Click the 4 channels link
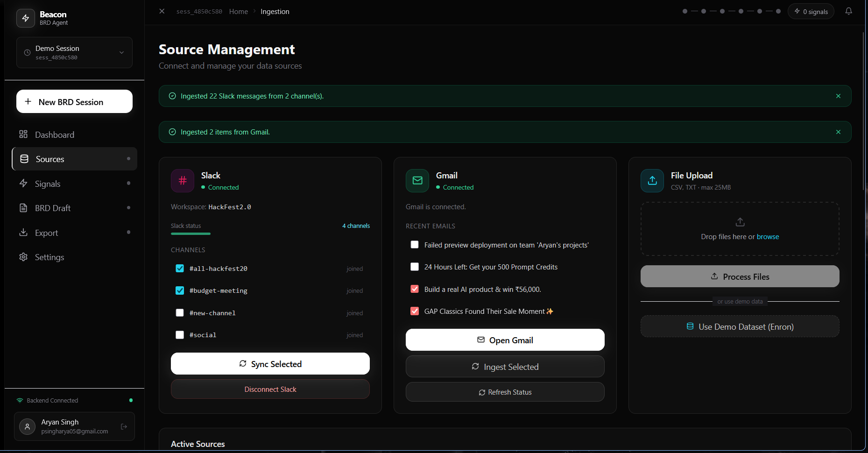868x453 pixels. point(356,226)
